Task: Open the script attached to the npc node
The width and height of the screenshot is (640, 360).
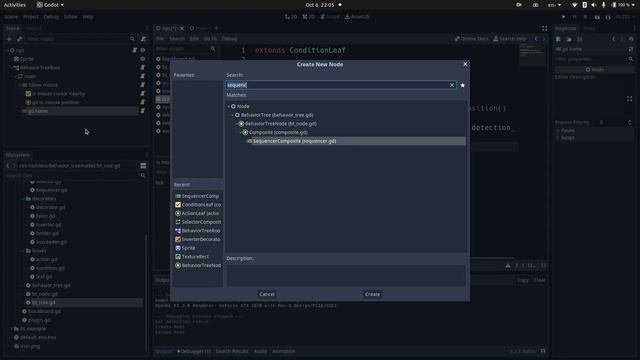Action: (x=134, y=50)
